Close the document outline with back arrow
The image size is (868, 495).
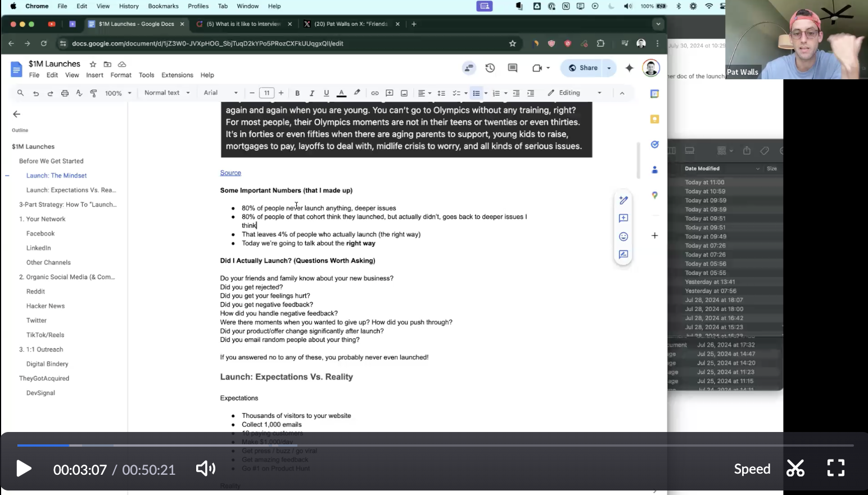coord(16,114)
